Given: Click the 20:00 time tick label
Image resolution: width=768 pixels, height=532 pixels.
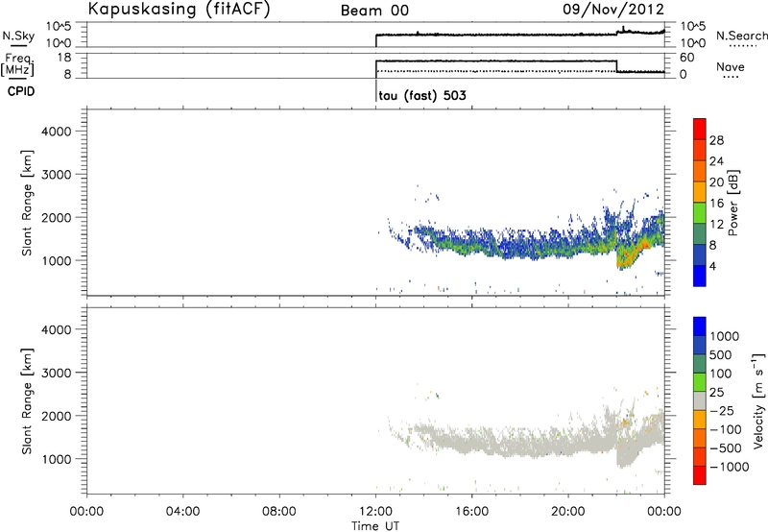Looking at the screenshot, I should point(568,512).
